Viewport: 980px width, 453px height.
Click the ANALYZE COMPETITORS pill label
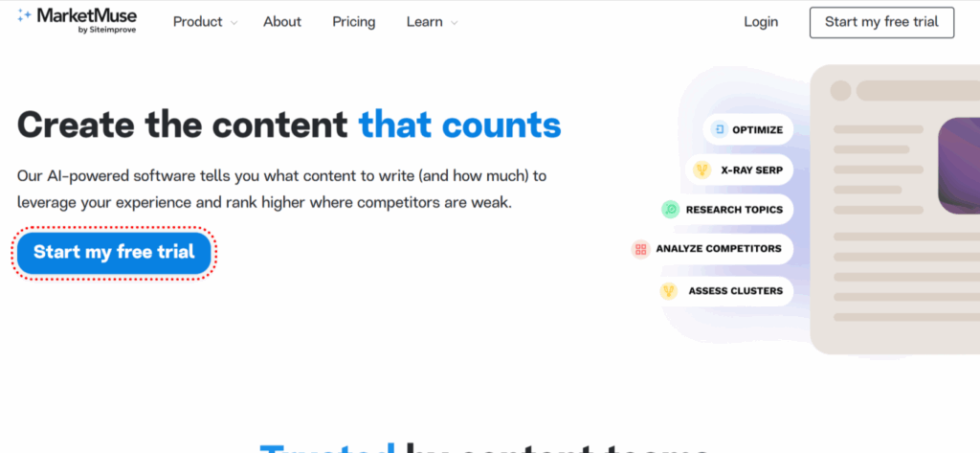719,249
